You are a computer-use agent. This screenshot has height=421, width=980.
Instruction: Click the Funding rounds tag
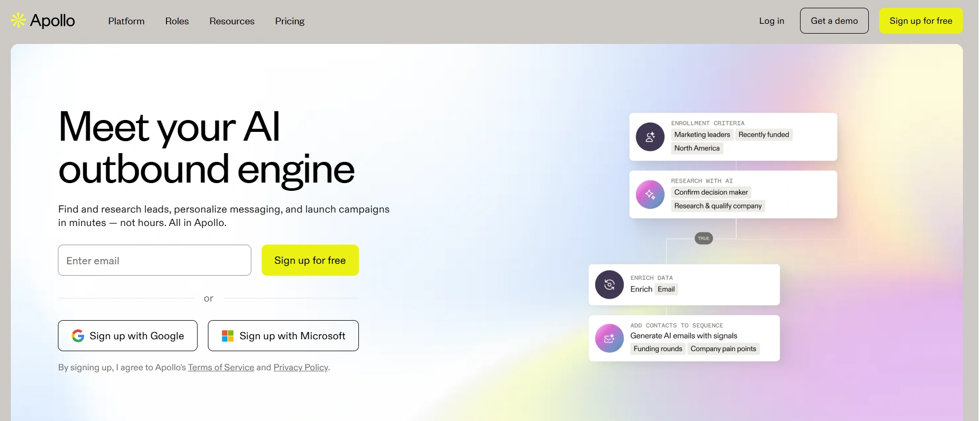658,349
